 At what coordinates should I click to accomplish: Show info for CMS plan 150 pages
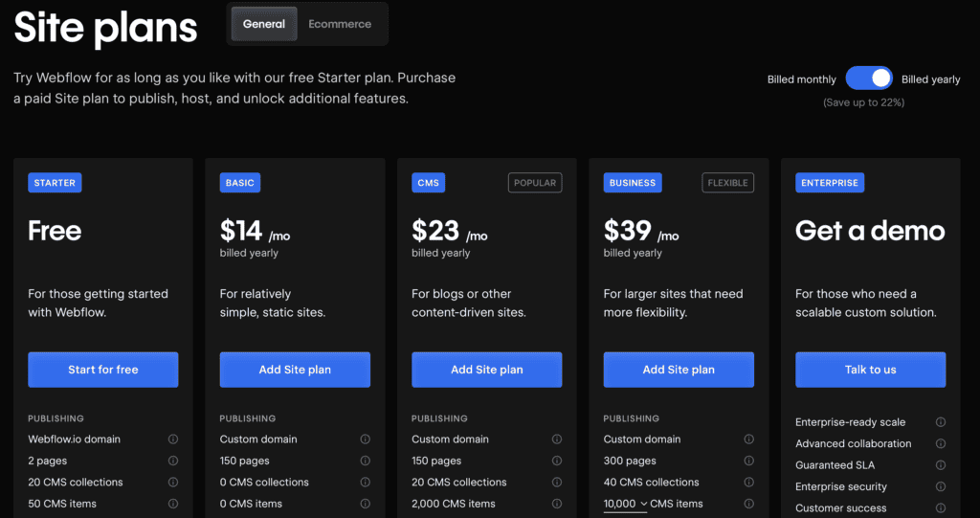tap(557, 461)
